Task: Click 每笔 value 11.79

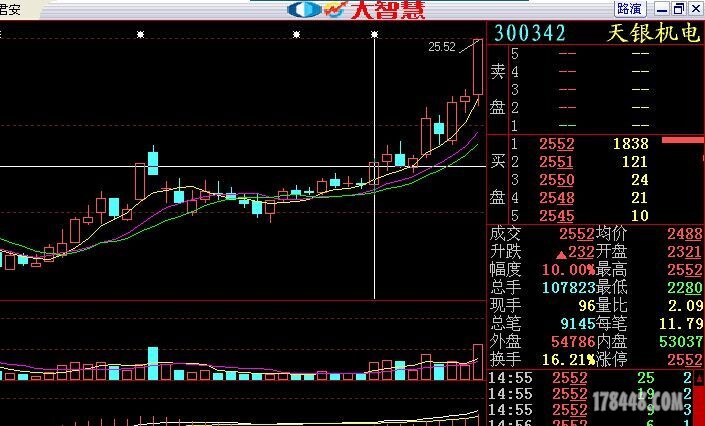Action: [x=681, y=324]
